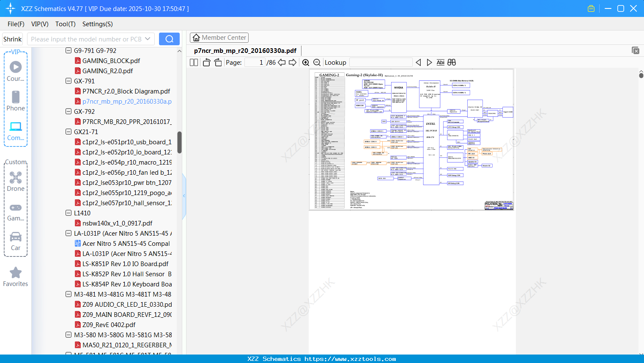644x363 pixels.
Task: Click the Shrink button
Action: tap(13, 39)
